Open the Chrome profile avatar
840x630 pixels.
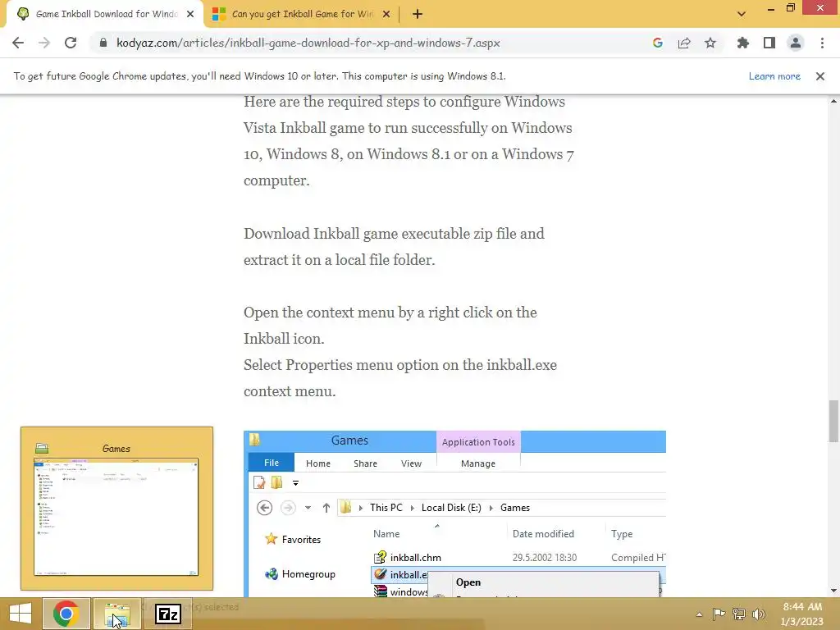coord(796,43)
